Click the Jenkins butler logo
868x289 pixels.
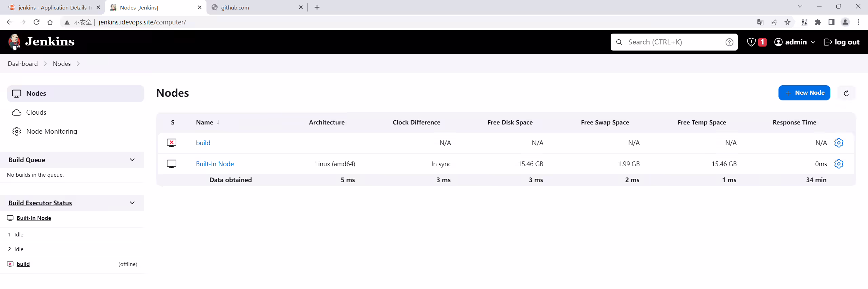(14, 42)
